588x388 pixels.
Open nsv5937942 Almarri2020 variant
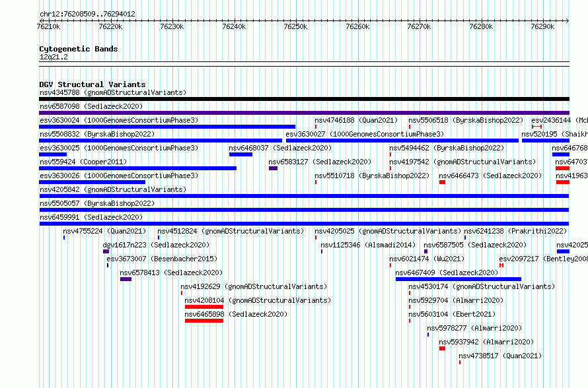point(486,342)
